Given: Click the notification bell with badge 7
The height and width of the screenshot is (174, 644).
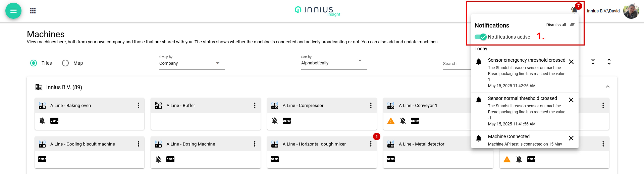Looking at the screenshot, I should 574,10.
